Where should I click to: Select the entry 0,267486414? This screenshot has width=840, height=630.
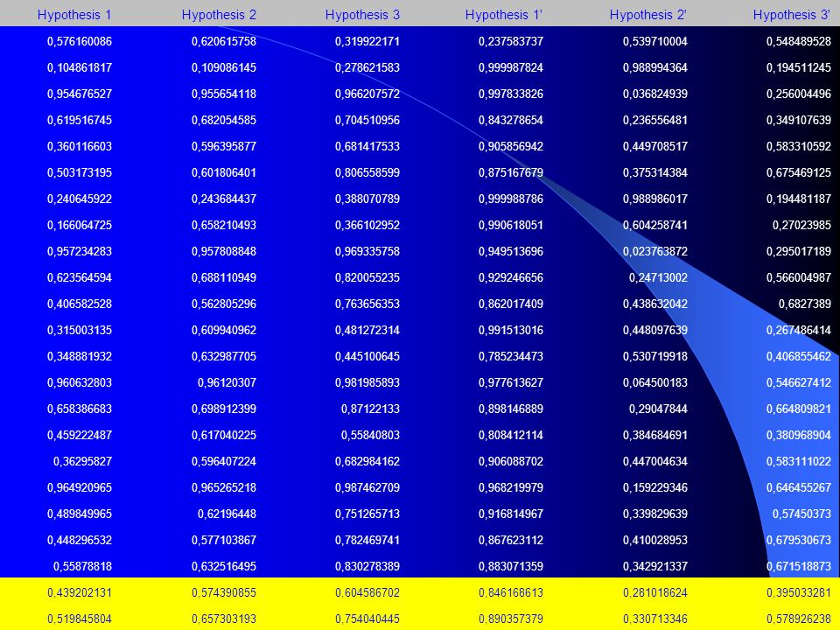coord(799,330)
